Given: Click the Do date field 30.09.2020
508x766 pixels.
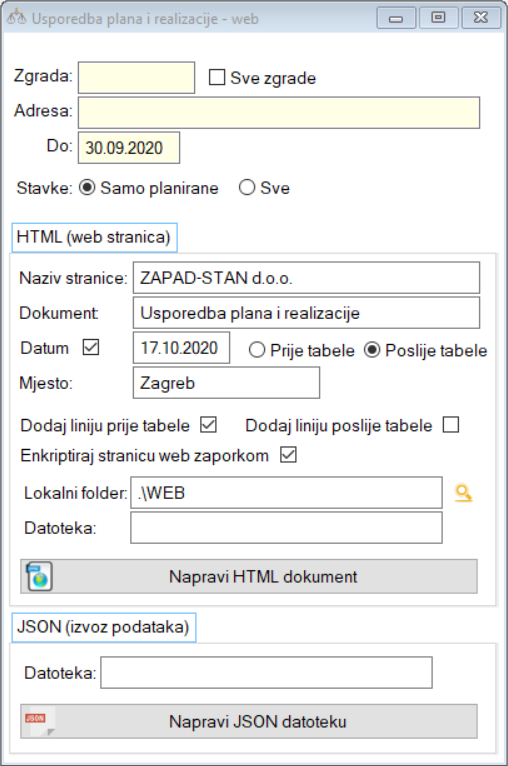Looking at the screenshot, I should [129, 148].
